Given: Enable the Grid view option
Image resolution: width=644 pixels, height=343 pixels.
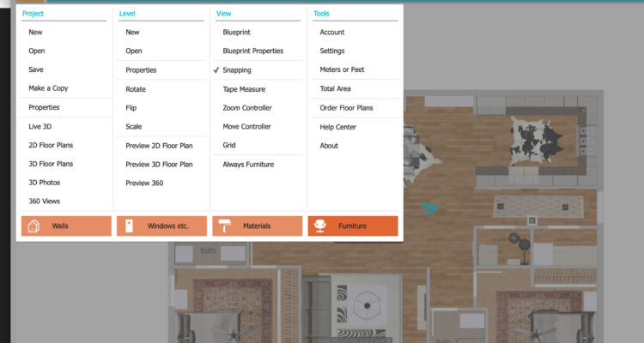Looking at the screenshot, I should click(229, 146).
